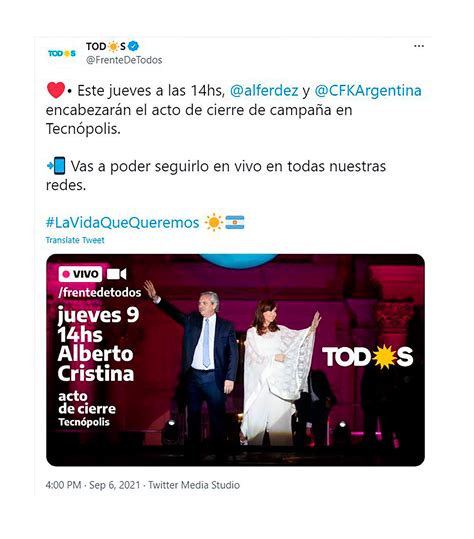Click the 4:00 PM Sep 6, 2021 timestamp
474x539 pixels.
tap(93, 485)
